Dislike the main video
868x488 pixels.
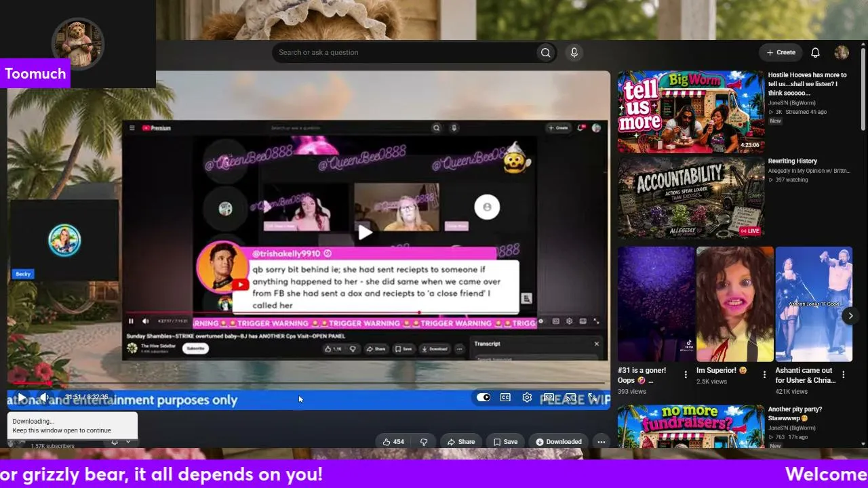click(x=424, y=442)
